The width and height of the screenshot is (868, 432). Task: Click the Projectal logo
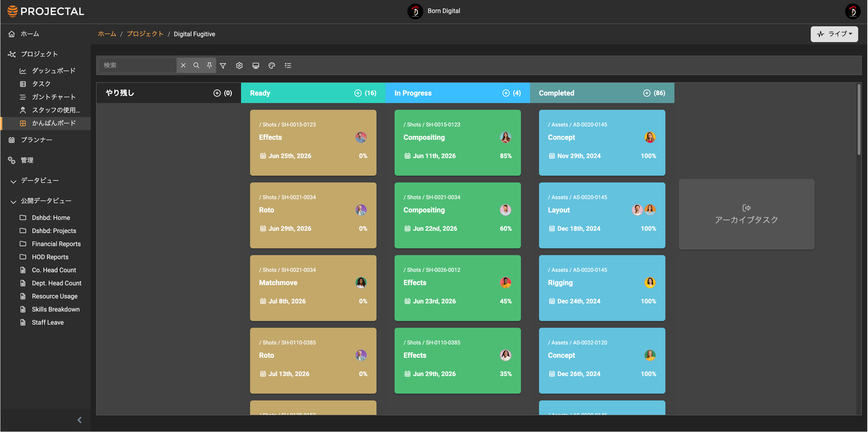(x=46, y=11)
